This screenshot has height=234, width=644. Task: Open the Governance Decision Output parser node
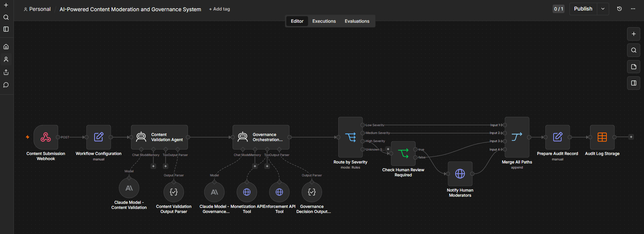(312, 192)
